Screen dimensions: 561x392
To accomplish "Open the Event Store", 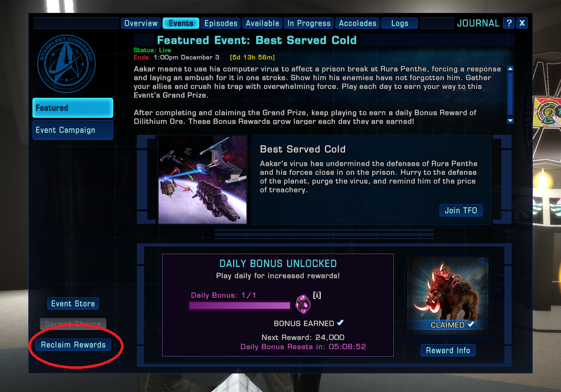I will (x=73, y=304).
